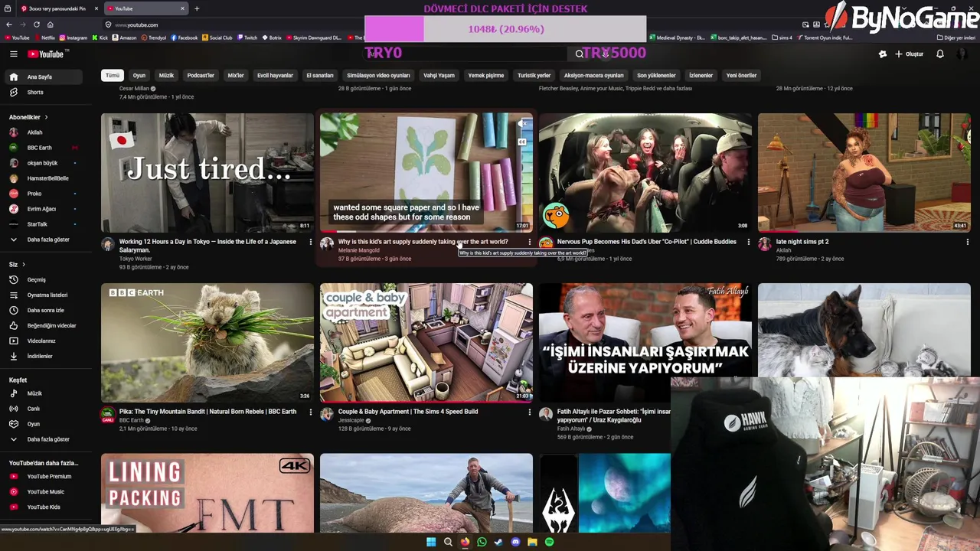Viewport: 980px width, 551px height.
Task: Open Daha sonra izle list
Action: point(44,311)
